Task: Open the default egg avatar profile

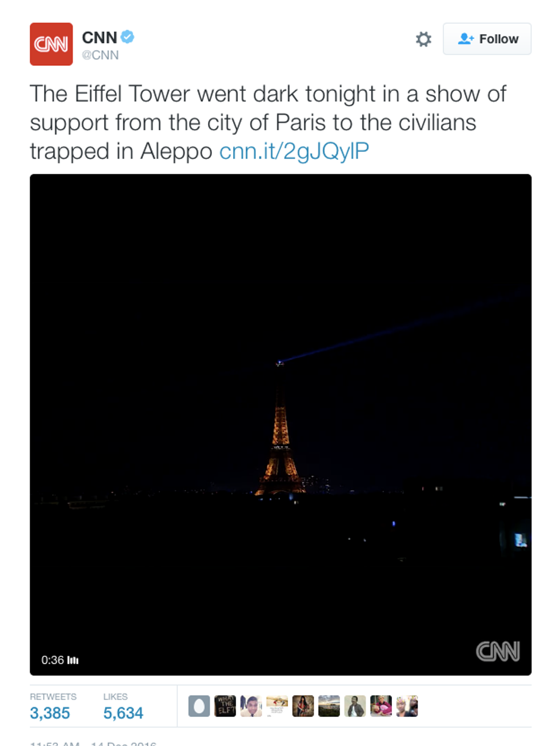Action: click(x=199, y=706)
